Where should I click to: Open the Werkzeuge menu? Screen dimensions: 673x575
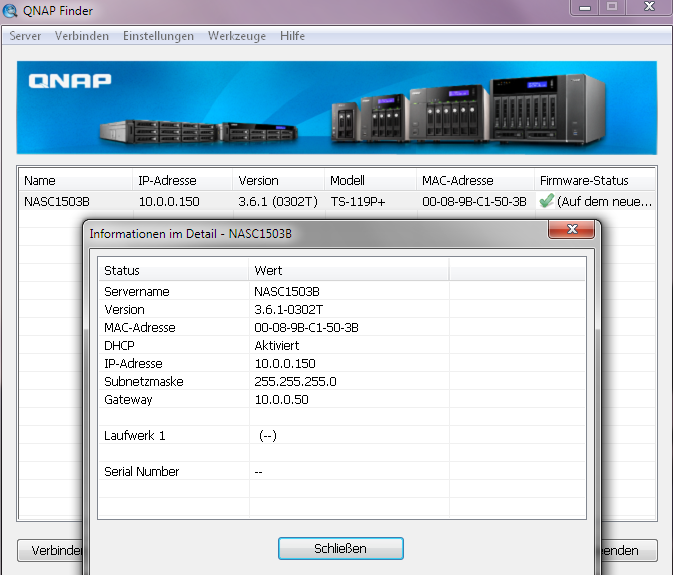pos(236,36)
